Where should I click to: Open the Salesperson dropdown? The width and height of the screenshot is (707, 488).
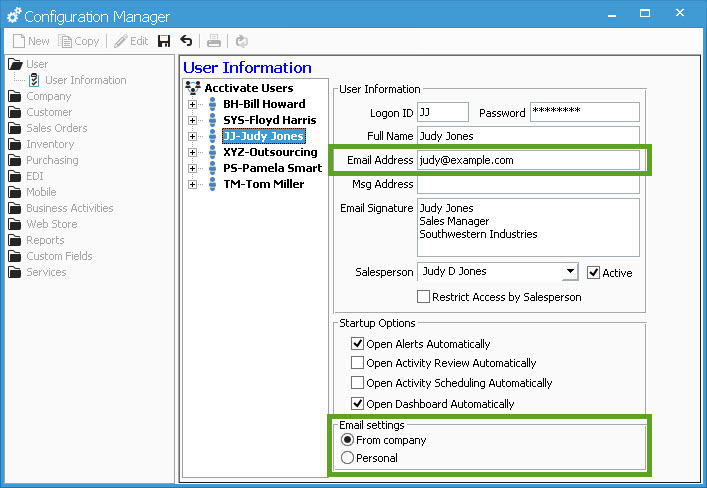570,272
